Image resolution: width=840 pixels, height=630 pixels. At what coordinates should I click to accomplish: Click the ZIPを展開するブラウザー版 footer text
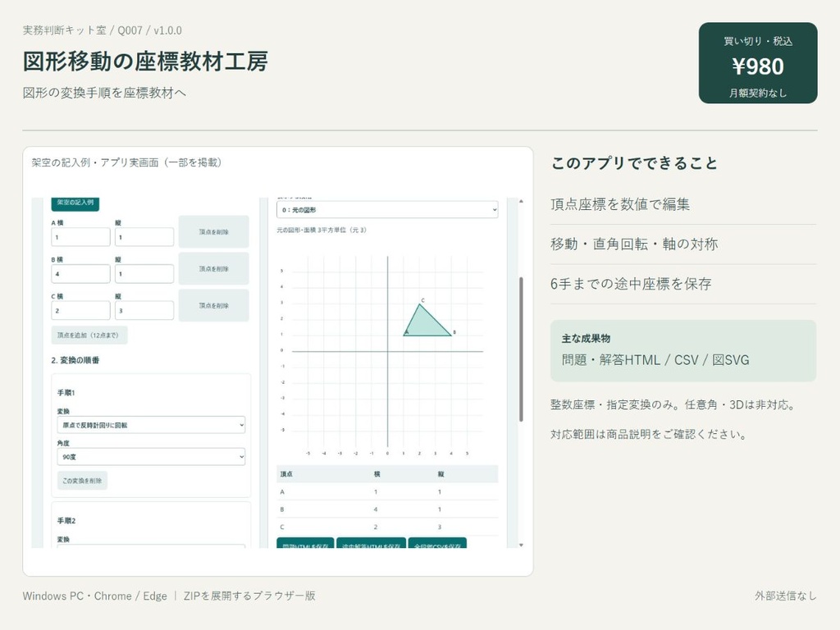[x=249, y=596]
